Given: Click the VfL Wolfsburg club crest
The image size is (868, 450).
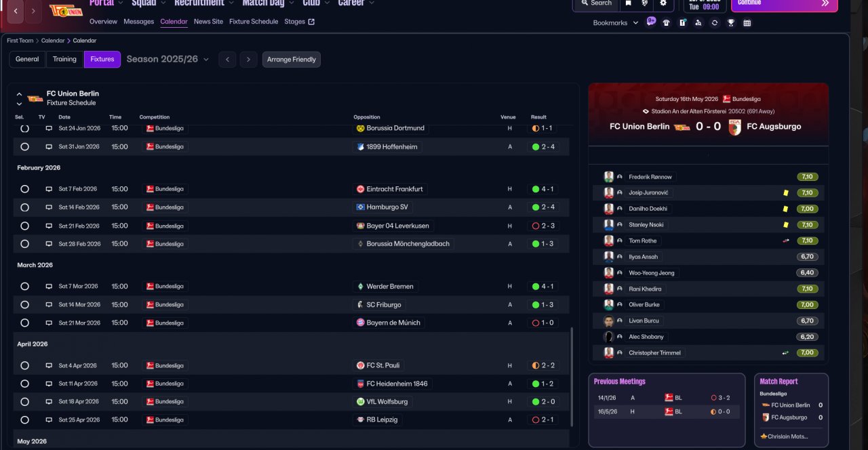Looking at the screenshot, I should coord(361,402).
